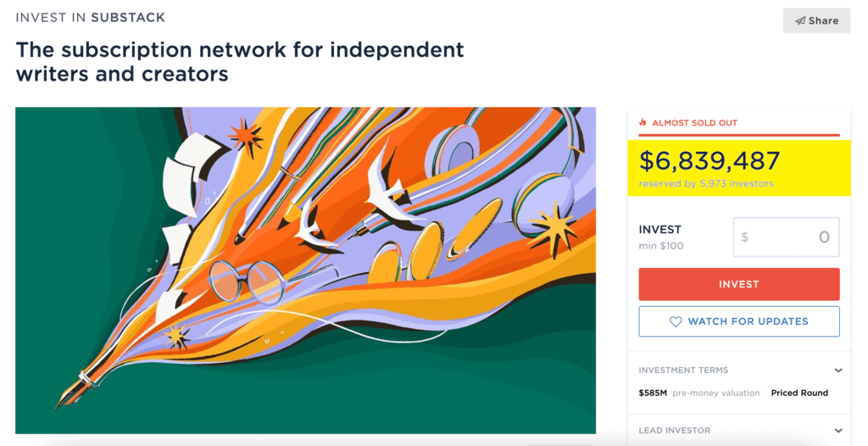Click the $585M pre-money valuation text

(x=699, y=393)
